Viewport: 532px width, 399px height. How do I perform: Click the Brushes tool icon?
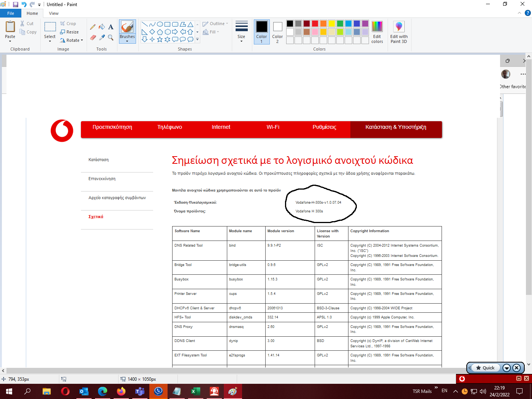click(x=127, y=27)
